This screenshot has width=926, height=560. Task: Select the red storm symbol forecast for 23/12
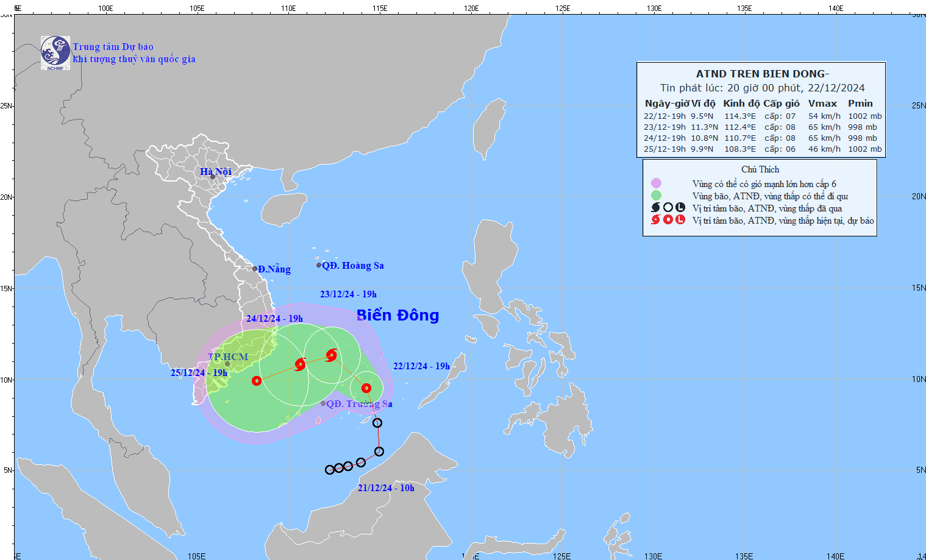tap(331, 355)
